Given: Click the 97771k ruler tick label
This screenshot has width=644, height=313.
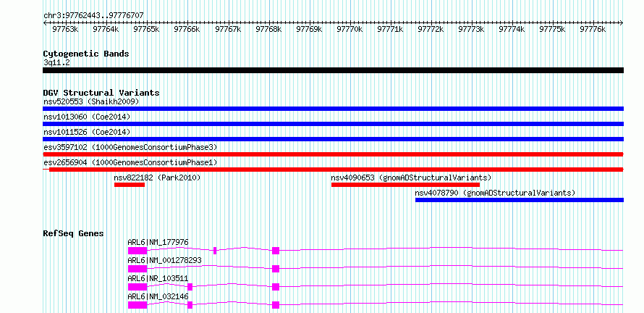Looking at the screenshot, I should click(x=390, y=29).
